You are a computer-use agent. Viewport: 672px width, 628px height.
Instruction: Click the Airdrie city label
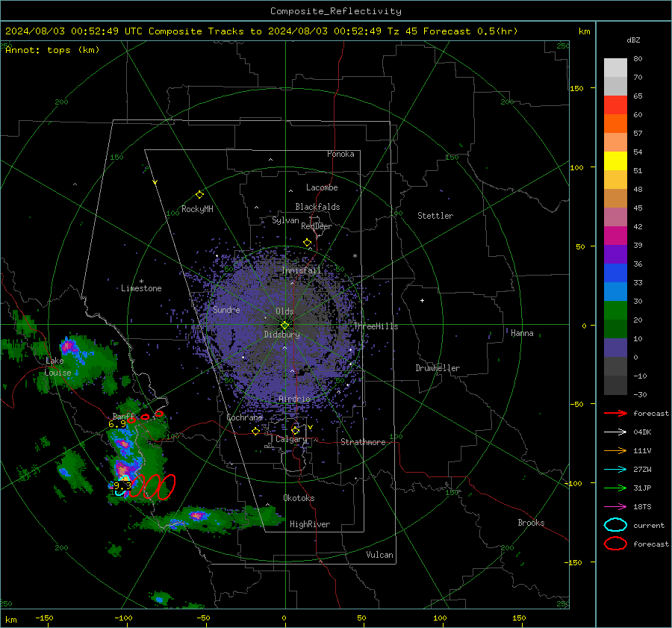[x=294, y=399]
